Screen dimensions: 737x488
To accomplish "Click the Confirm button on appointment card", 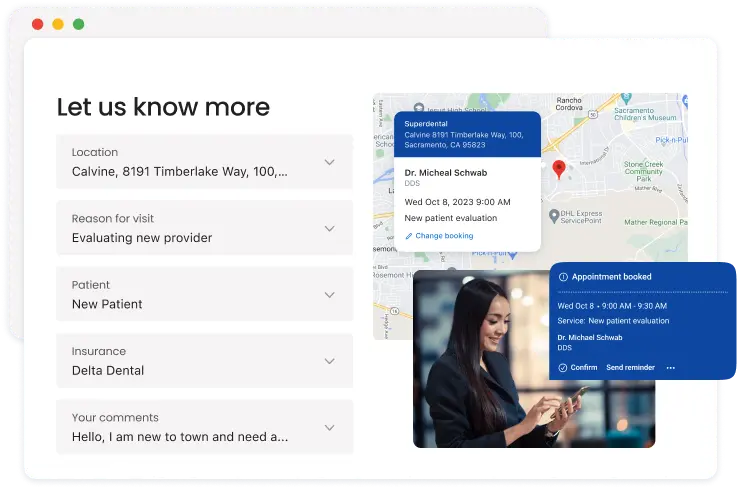I will tap(584, 367).
